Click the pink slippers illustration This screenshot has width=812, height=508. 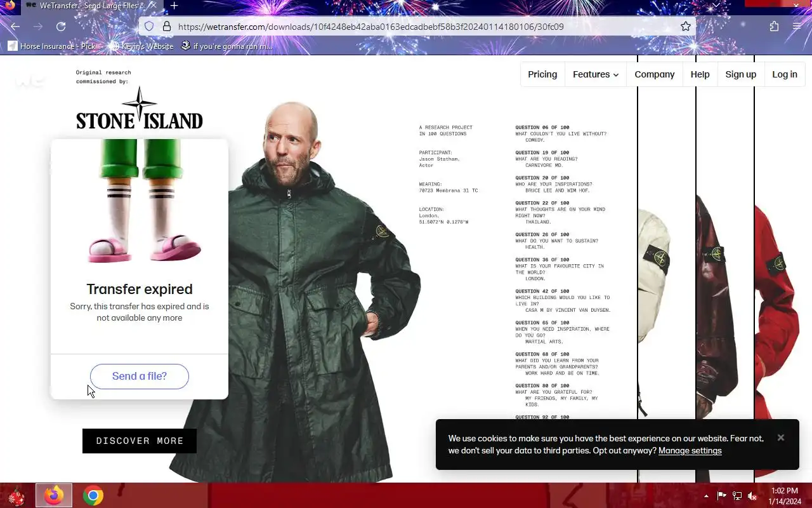click(x=145, y=249)
